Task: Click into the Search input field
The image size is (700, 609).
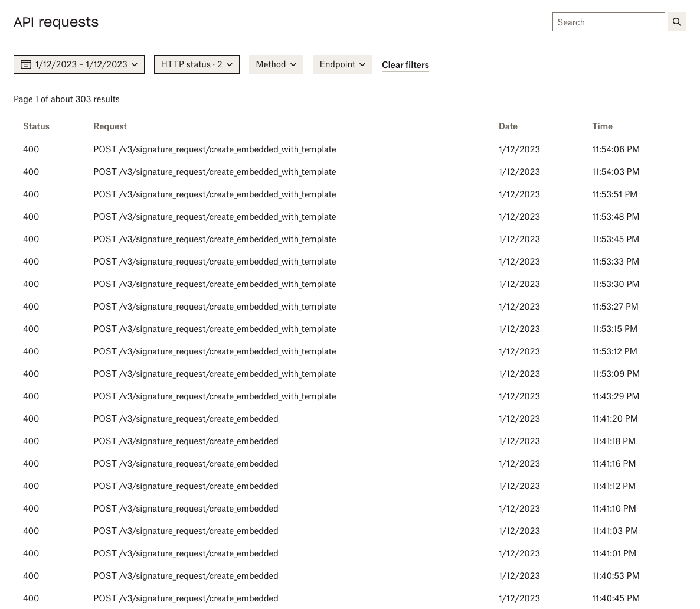Action: (608, 22)
